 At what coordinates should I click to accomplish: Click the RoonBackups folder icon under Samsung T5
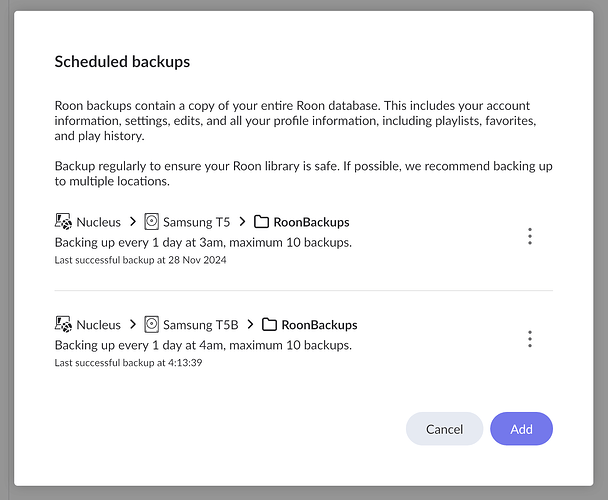pos(261,221)
